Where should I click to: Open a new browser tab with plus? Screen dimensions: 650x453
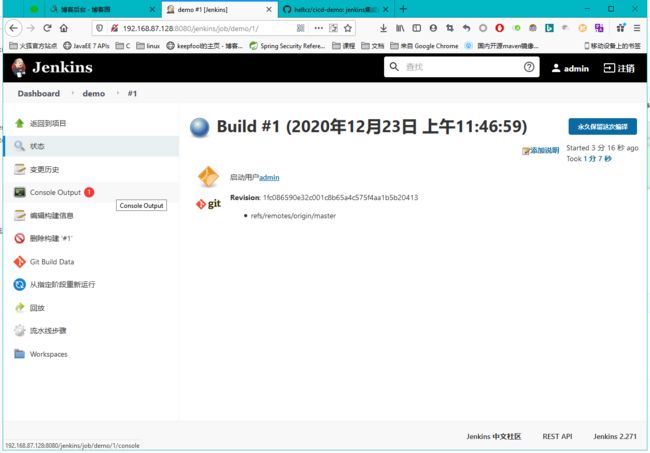pyautogui.click(x=403, y=9)
